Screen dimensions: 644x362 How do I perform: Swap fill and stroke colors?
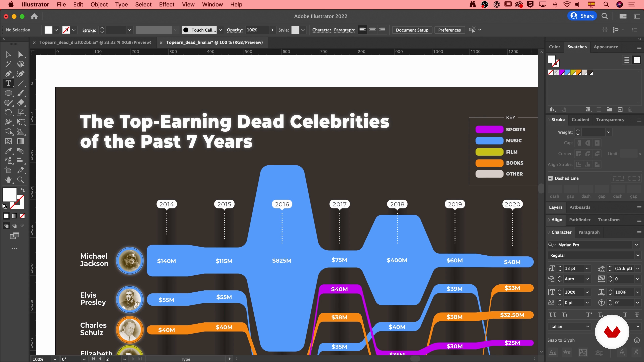click(22, 190)
